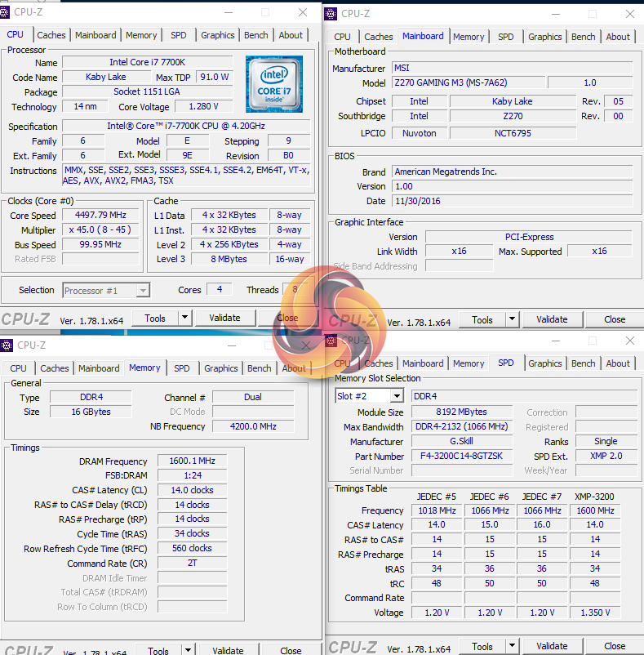Click CPU-Z app icon in Mainboard window title
The height and width of the screenshot is (655, 644).
(330, 14)
